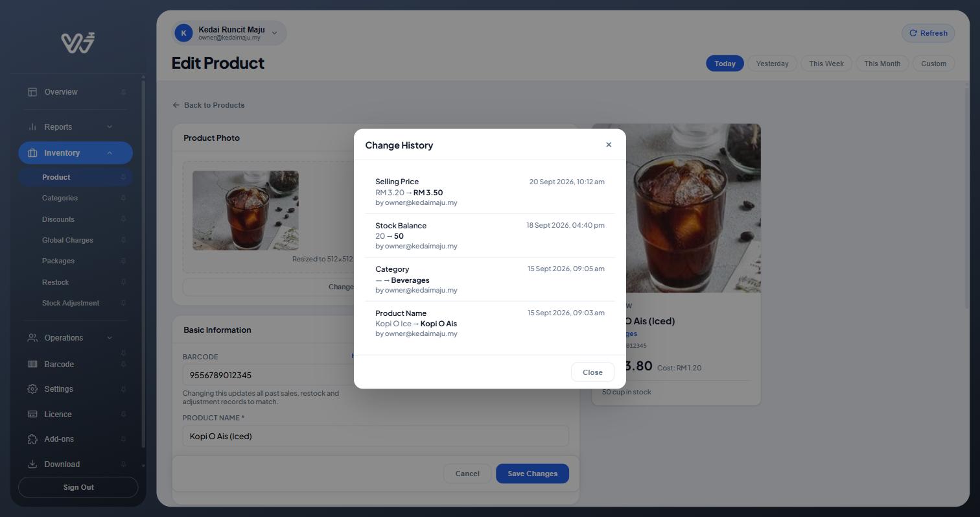Click the Cancel button on edit form
This screenshot has width=980, height=517.
tap(467, 474)
